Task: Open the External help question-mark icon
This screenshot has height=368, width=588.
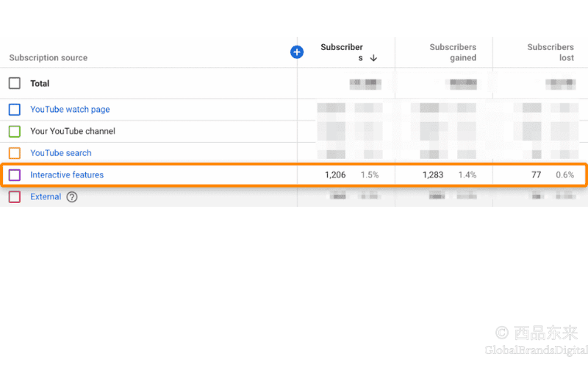Action: coord(72,197)
